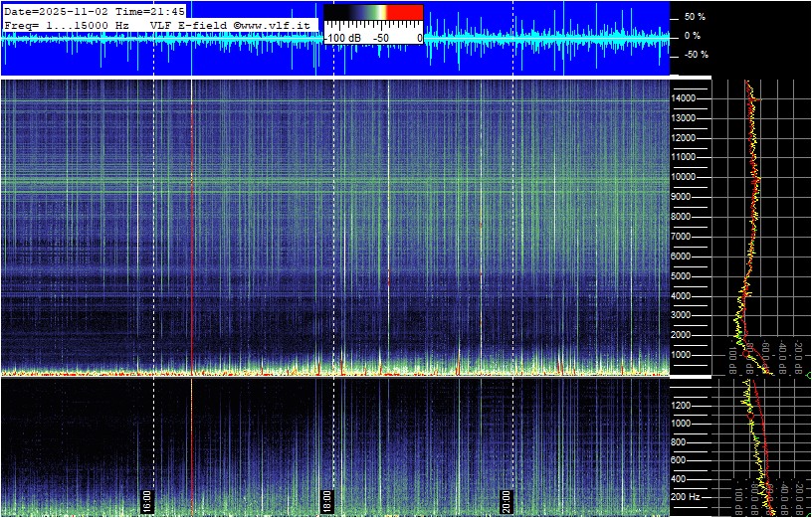Select the 16:00 time marker
Viewport: 812px width, 518px height.
[146, 499]
